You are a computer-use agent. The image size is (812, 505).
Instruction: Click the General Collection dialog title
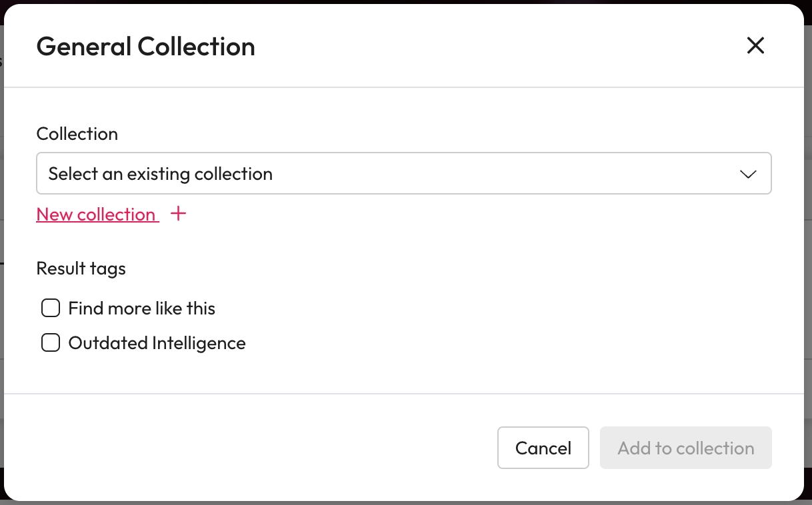click(x=145, y=47)
